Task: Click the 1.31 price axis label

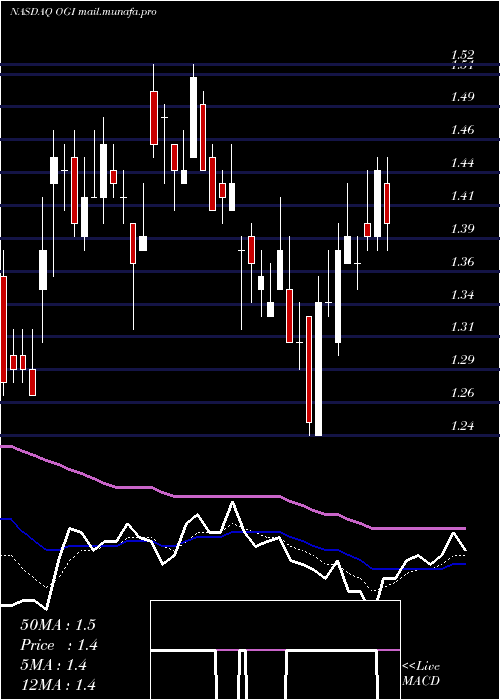Action: pyautogui.click(x=462, y=327)
